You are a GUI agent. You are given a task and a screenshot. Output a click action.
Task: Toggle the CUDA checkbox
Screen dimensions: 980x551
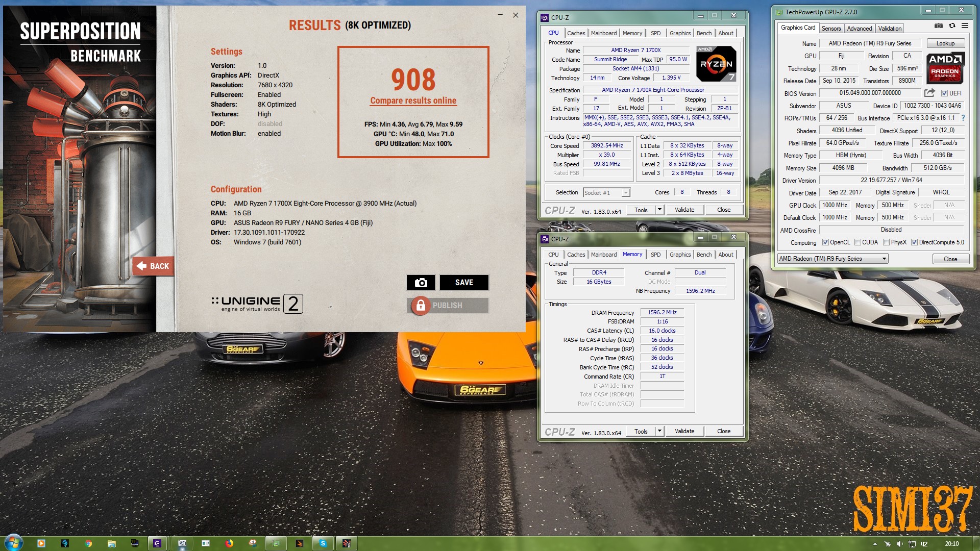[x=857, y=242]
